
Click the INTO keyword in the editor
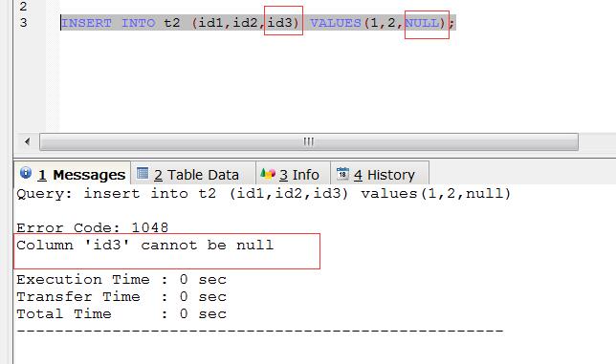[x=139, y=23]
